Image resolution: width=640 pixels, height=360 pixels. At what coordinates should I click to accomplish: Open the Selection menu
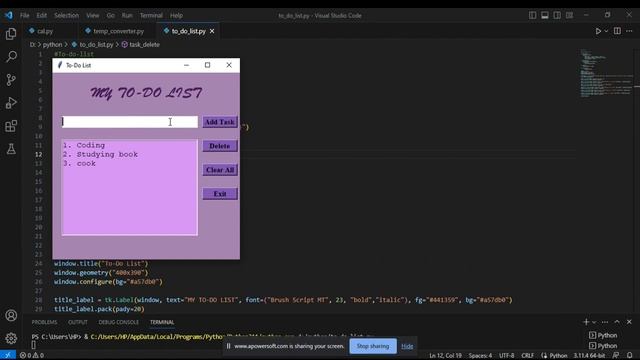pyautogui.click(x=66, y=16)
